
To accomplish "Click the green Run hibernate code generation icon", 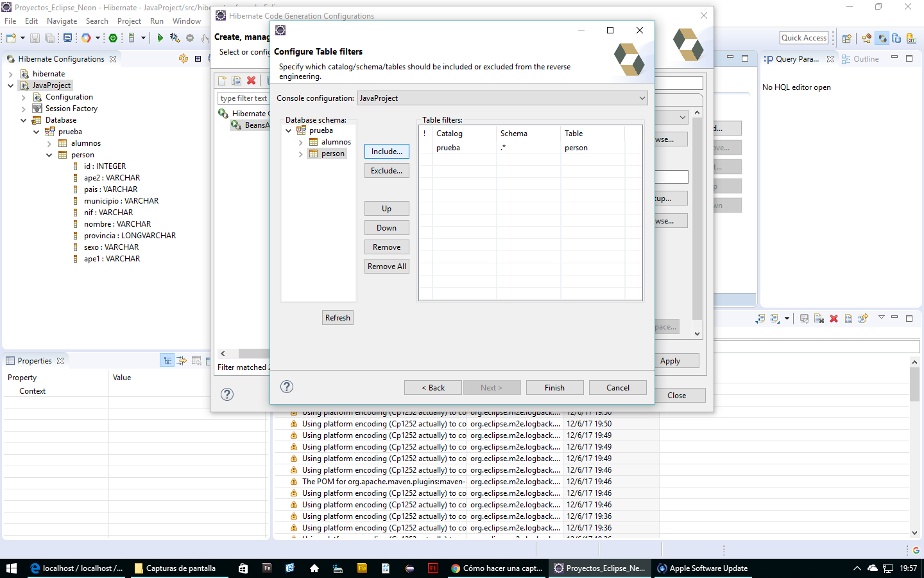I will point(160,38).
